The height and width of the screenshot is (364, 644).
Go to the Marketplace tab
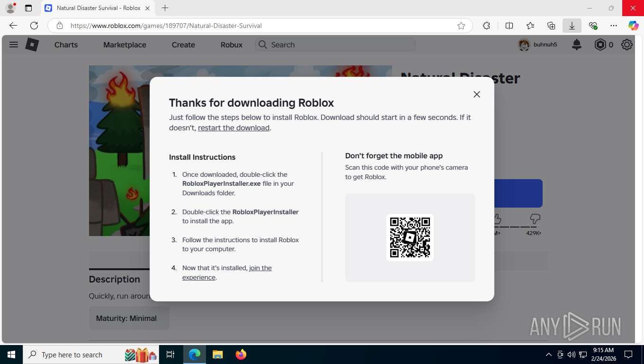[125, 45]
